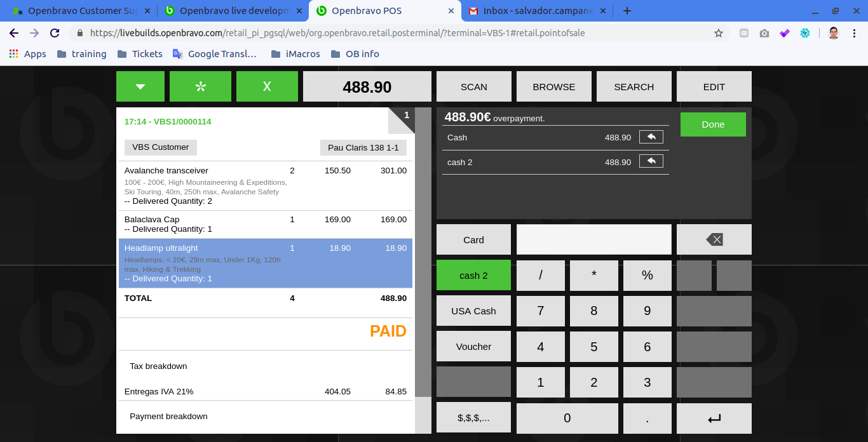The width and height of the screenshot is (868, 442).
Task: Click the multiply key on keypad
Action: tap(594, 275)
